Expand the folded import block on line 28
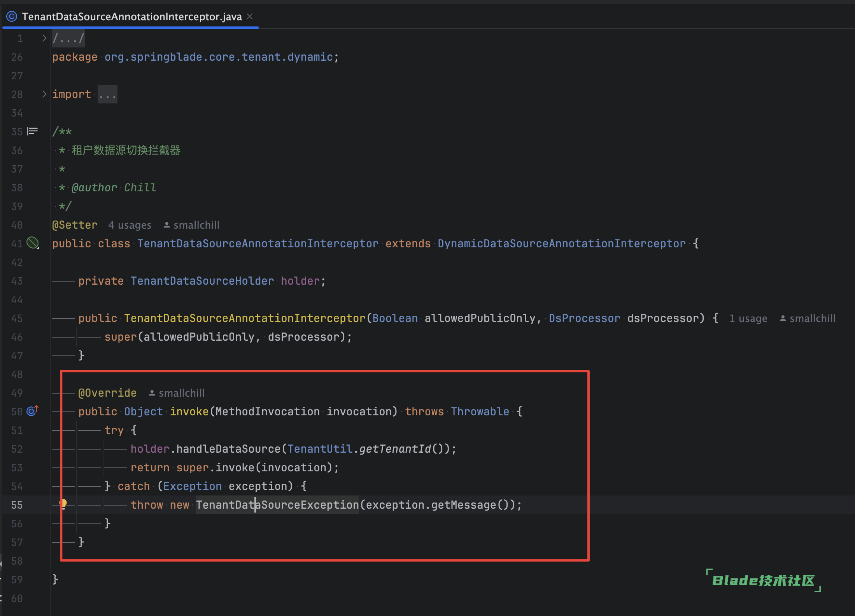Viewport: 855px width, 616px height. coord(44,94)
